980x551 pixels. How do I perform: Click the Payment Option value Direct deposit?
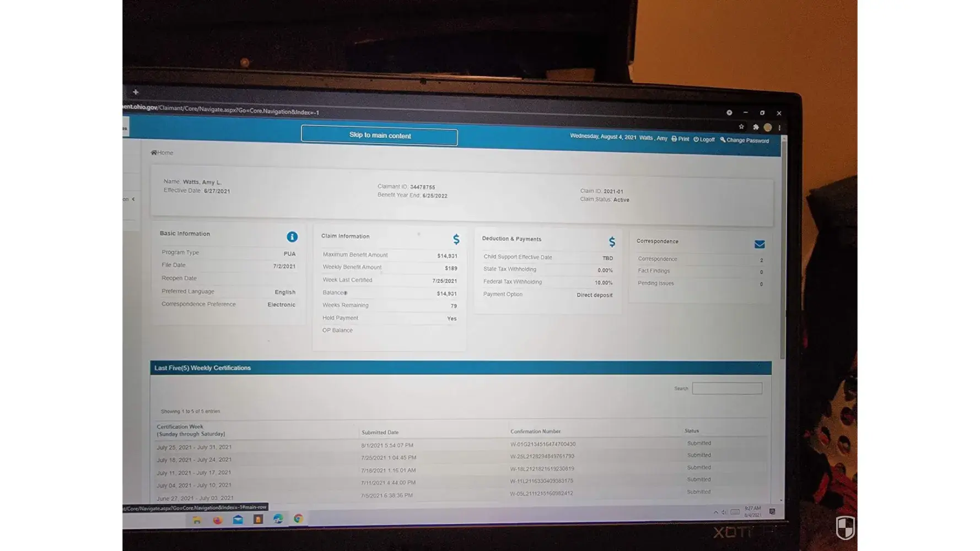pyautogui.click(x=594, y=295)
